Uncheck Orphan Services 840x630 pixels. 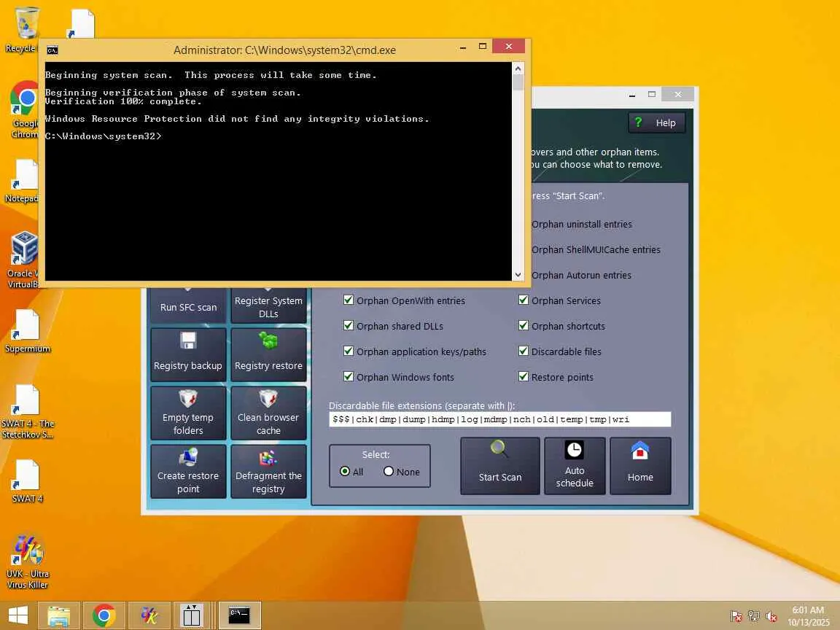pos(524,300)
